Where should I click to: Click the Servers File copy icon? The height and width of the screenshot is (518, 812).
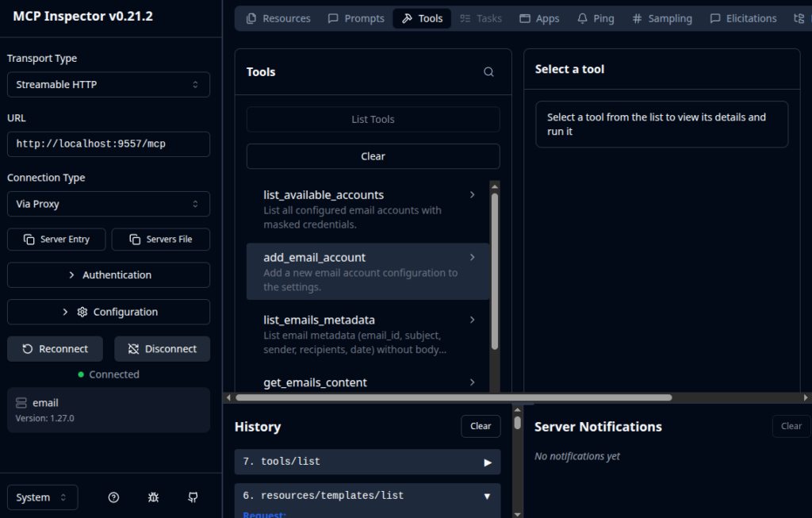(135, 240)
